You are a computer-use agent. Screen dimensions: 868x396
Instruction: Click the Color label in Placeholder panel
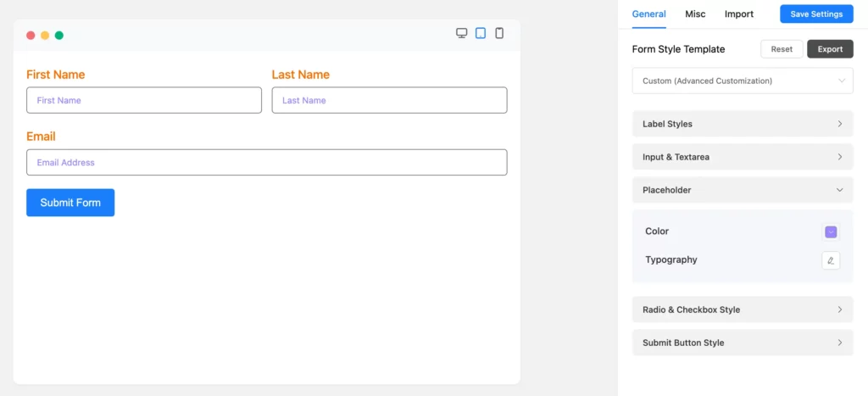(x=657, y=231)
